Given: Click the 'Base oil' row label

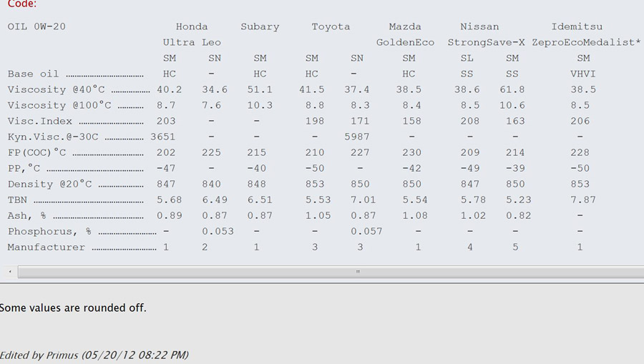Looking at the screenshot, I should (33, 74).
